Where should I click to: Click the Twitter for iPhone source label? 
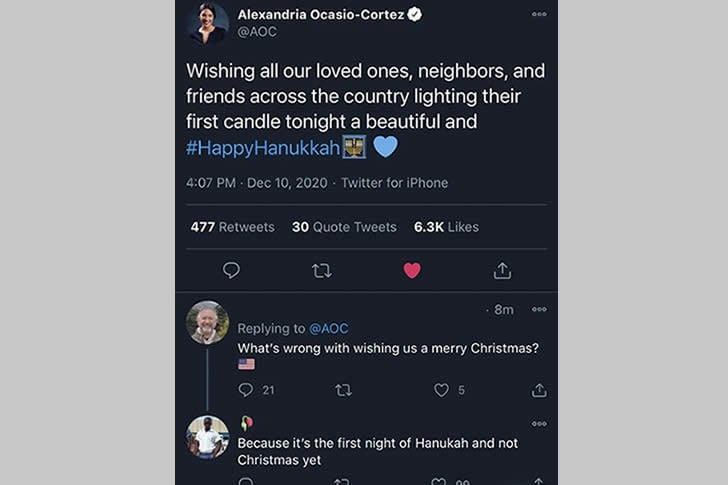(394, 183)
